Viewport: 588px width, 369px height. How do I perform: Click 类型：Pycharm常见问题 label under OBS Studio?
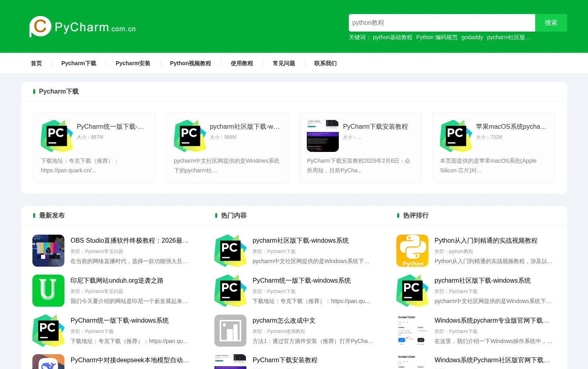click(97, 251)
